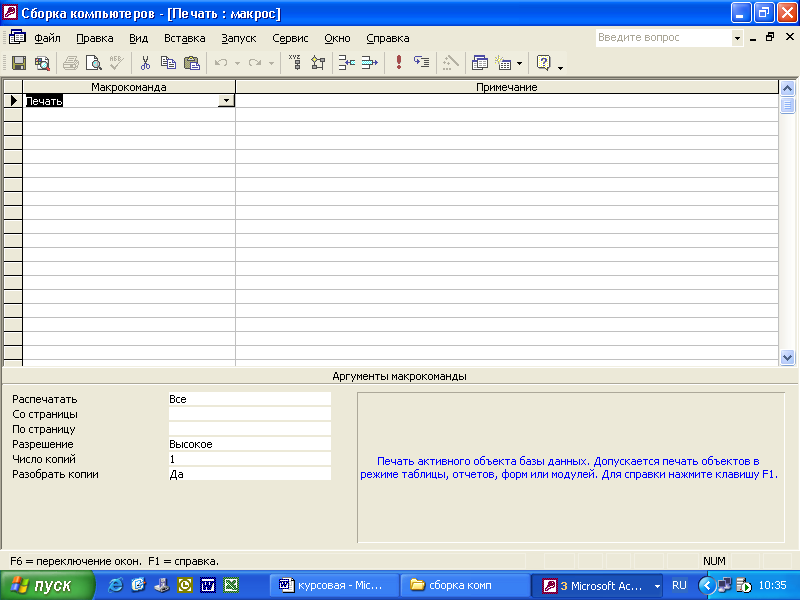Click the Paste clipboard icon
This screenshot has width=800, height=600.
192,63
